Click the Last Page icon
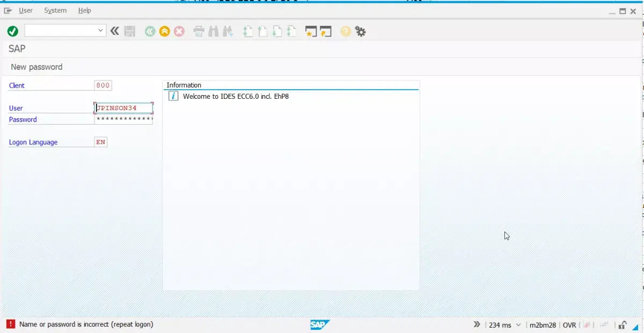This screenshot has width=644, height=333. (x=291, y=31)
